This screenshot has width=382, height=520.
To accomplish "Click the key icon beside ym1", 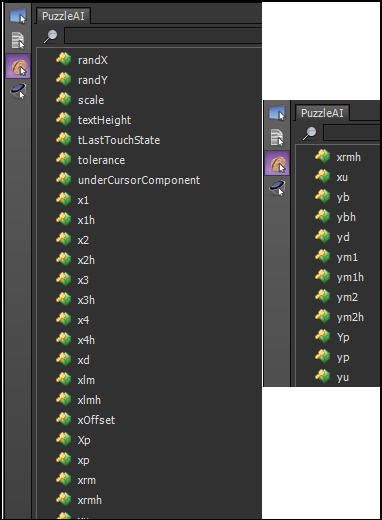I will point(322,257).
